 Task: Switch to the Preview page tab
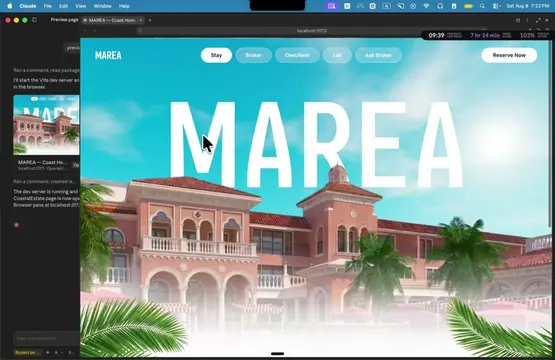click(x=64, y=20)
